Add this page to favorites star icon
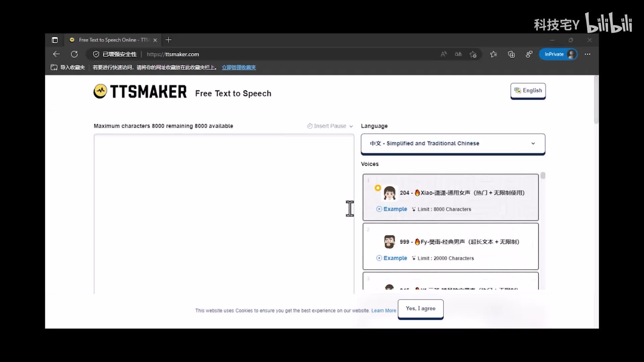The image size is (644, 362). point(473,54)
